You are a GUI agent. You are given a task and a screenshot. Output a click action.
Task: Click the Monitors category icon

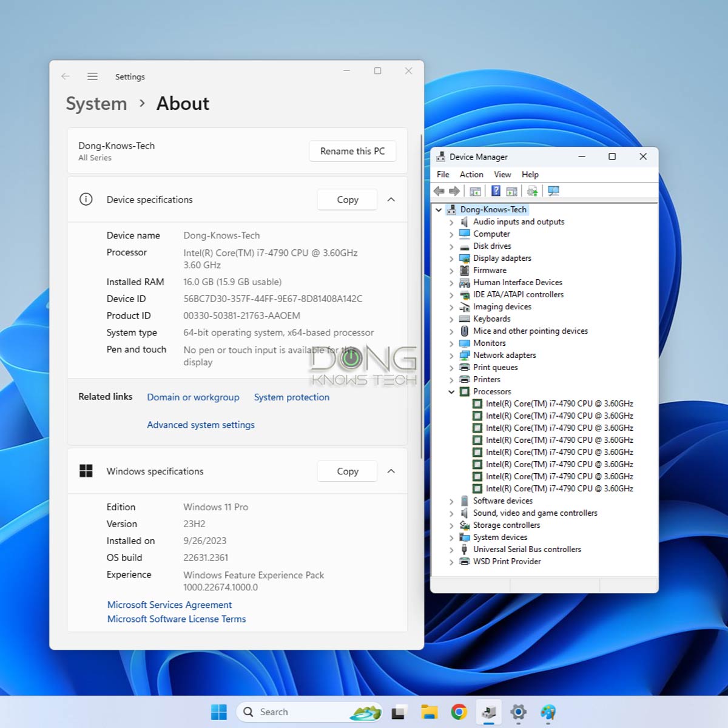(465, 343)
